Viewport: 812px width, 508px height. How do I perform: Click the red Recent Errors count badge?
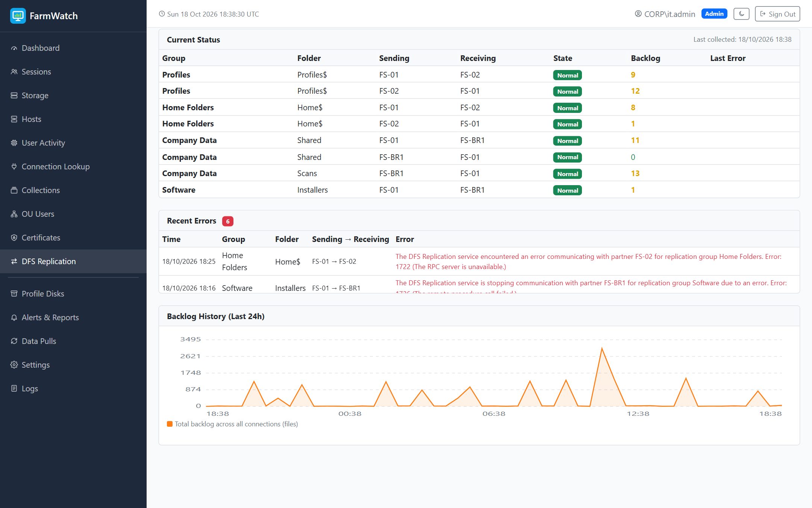(x=227, y=221)
